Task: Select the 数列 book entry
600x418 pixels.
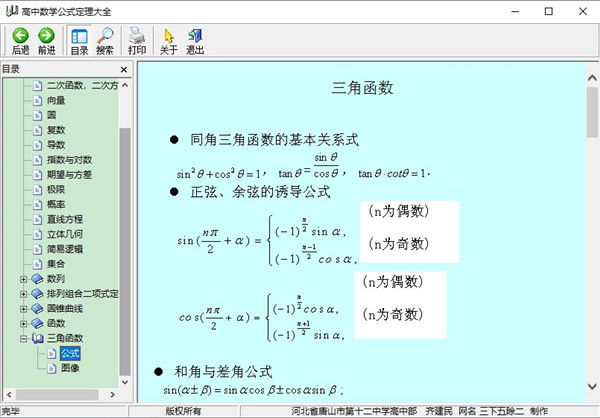Action: 56,279
